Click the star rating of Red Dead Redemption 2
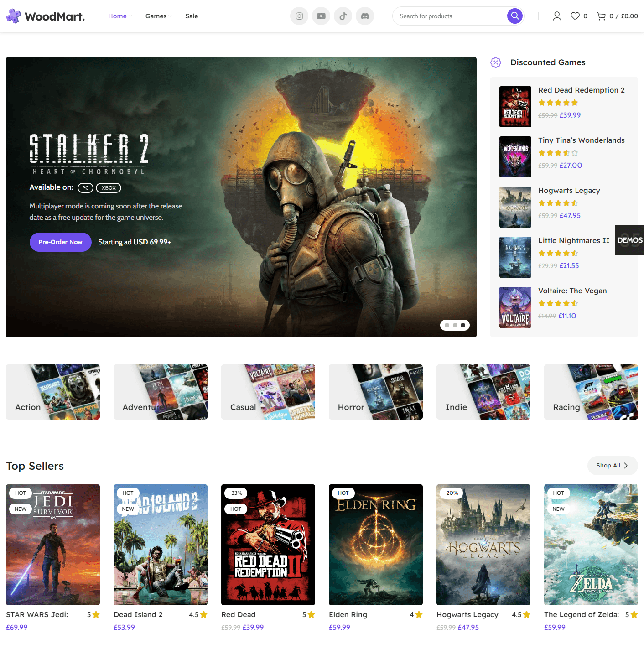The width and height of the screenshot is (644, 649). tap(558, 103)
